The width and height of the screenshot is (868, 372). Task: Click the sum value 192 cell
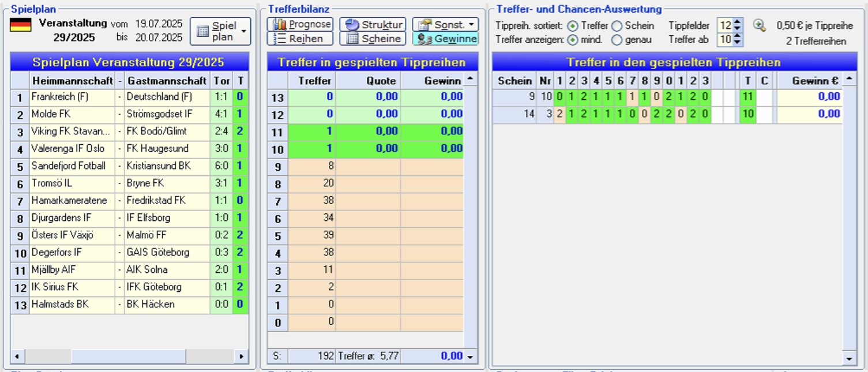coord(312,356)
